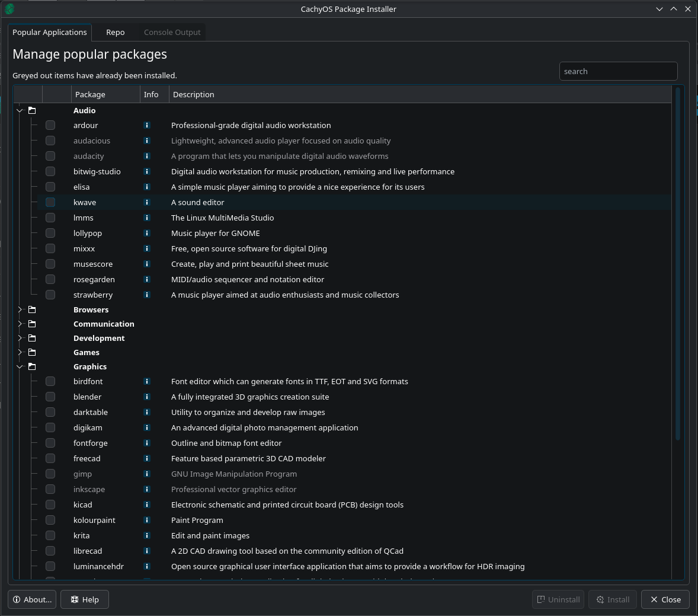Open info for audacious package

147,141
